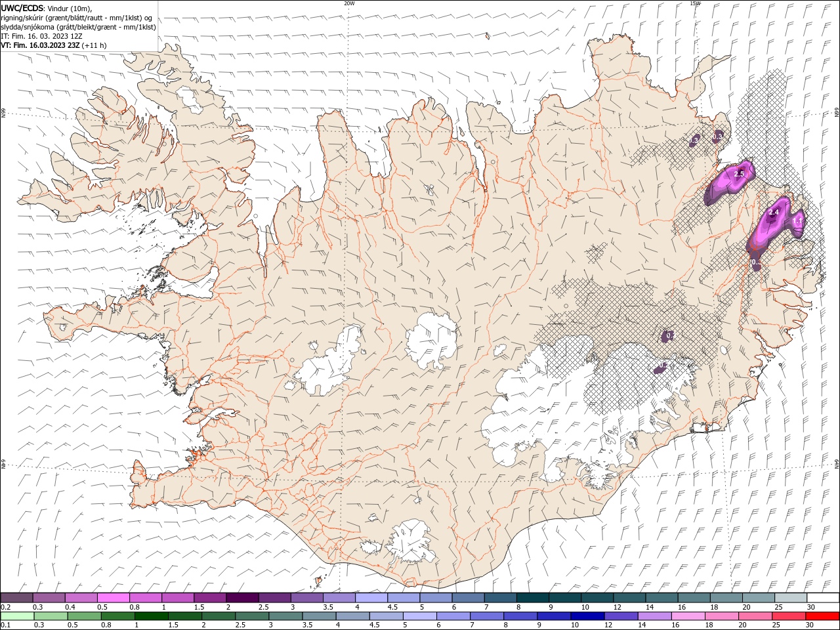This screenshot has height=630, width=840.
Task: Click the '15W' longitude label at the map top
Action: pyautogui.click(x=695, y=3)
